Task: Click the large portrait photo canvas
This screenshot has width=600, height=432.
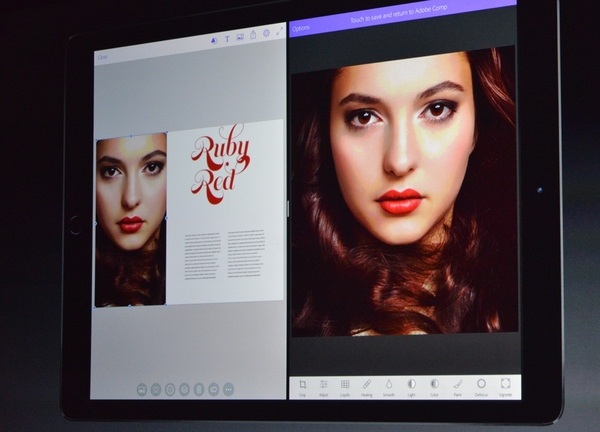Action: [405, 190]
